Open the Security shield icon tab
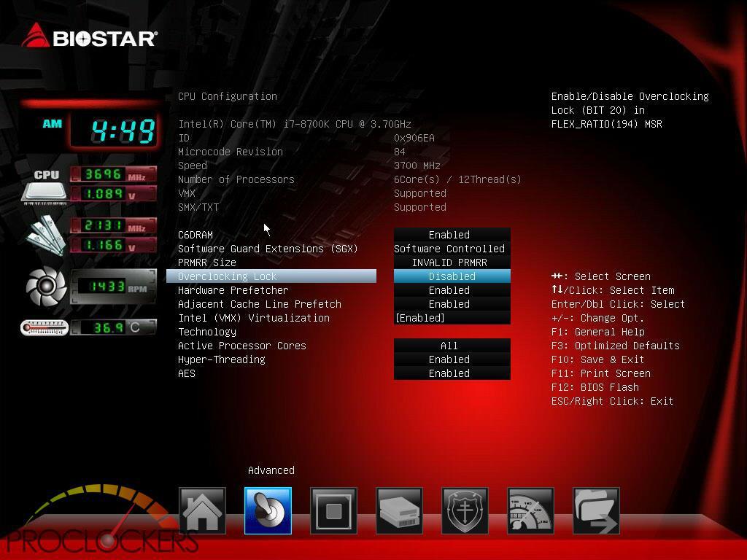The image size is (747, 560). pos(465,510)
